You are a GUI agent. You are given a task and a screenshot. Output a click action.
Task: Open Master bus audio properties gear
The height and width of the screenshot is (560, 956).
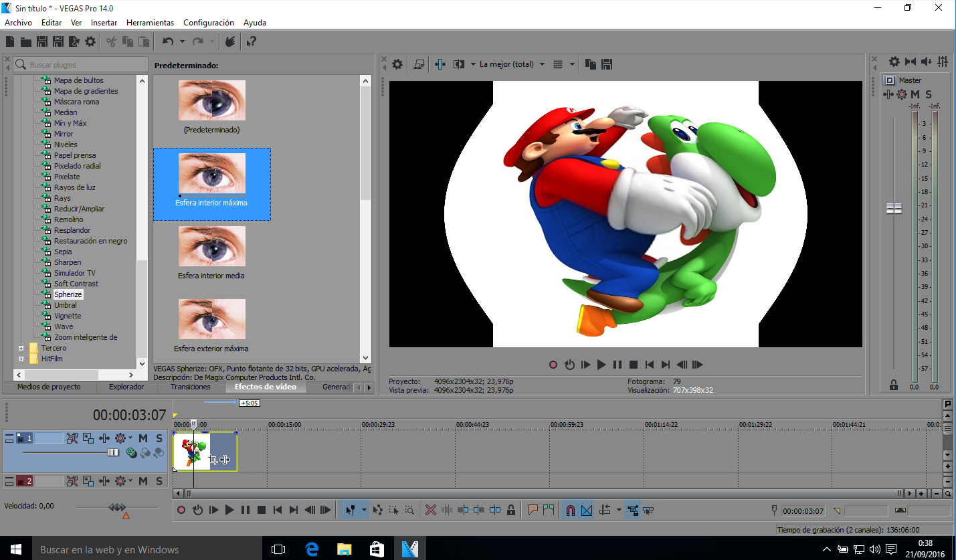[894, 62]
